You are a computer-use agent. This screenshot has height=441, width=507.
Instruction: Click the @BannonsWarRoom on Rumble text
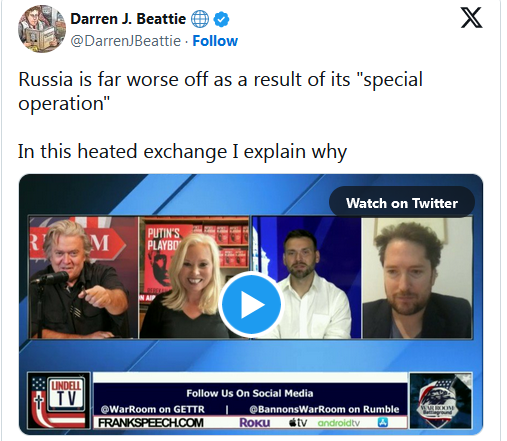(x=324, y=409)
